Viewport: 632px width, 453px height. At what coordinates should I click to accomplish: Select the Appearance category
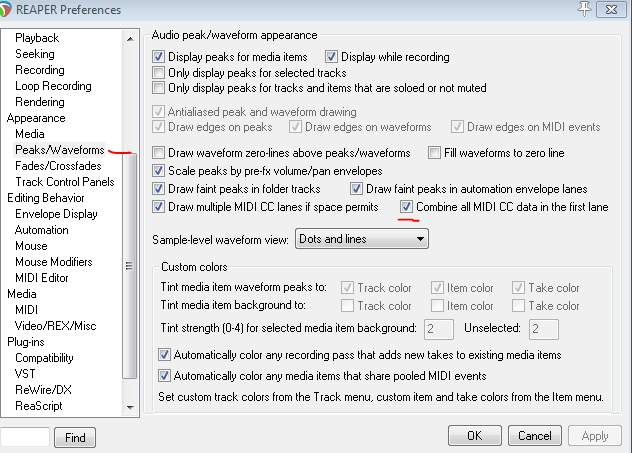[36, 118]
